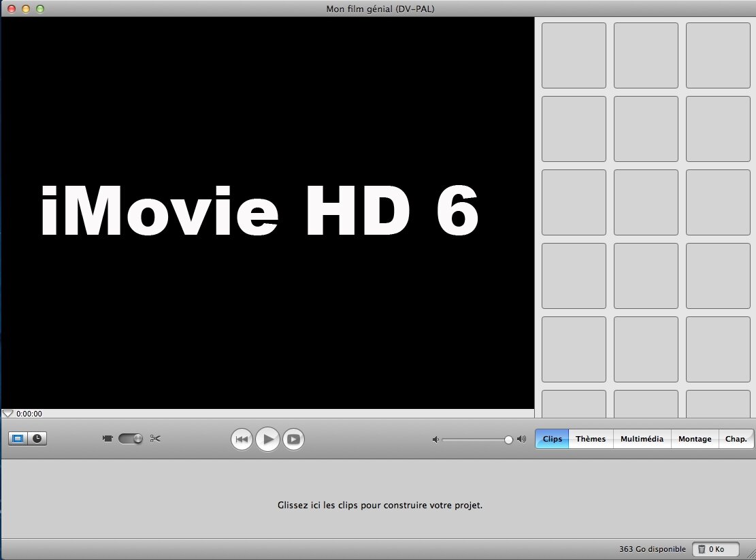Click the trash icon showing 0 Ko

click(x=715, y=549)
